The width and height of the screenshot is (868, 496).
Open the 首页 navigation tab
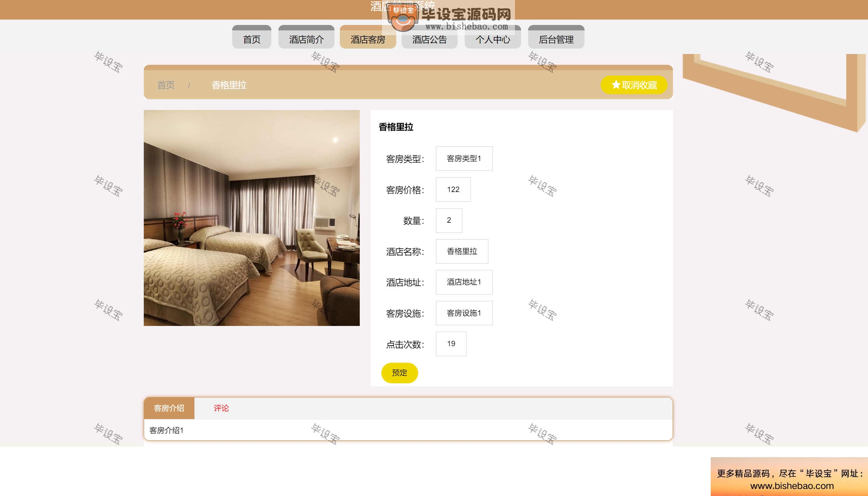click(251, 37)
